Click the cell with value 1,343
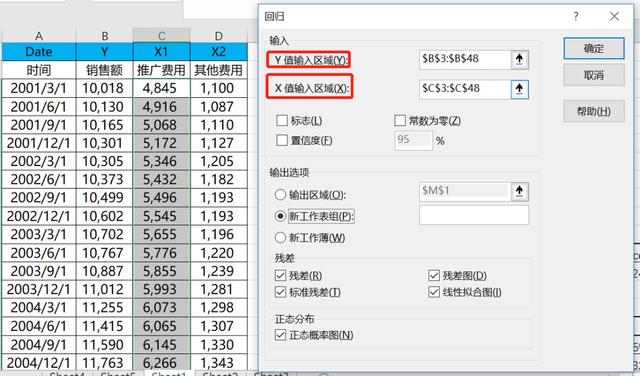Image resolution: width=640 pixels, height=376 pixels. pos(219,362)
